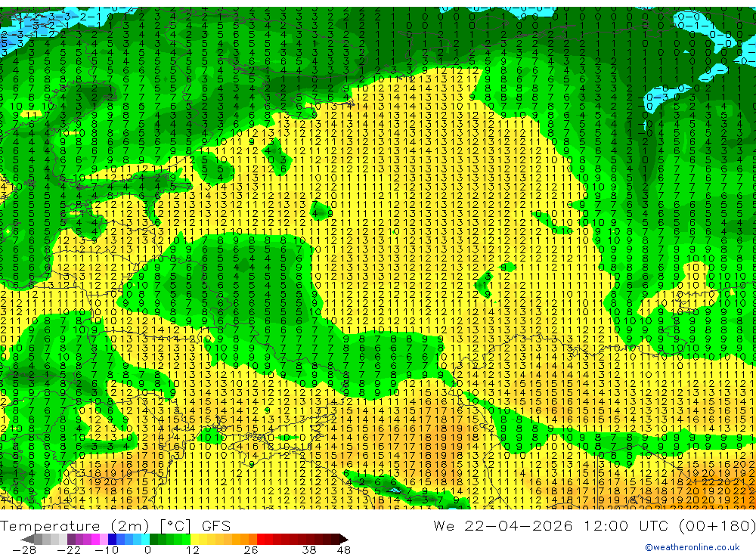This screenshot has height=554, width=756.
Task: Pick the darkest blue legend segment above -10
Action: click(x=112, y=539)
